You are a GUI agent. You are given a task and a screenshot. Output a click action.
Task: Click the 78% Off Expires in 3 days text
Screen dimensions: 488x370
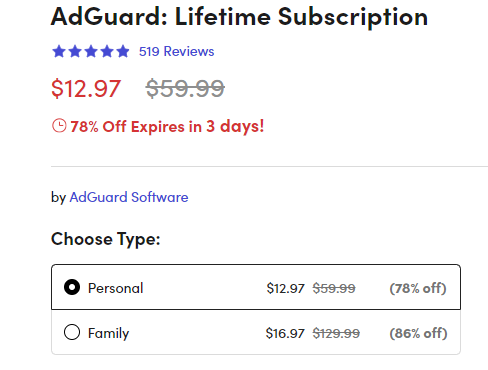(x=167, y=126)
